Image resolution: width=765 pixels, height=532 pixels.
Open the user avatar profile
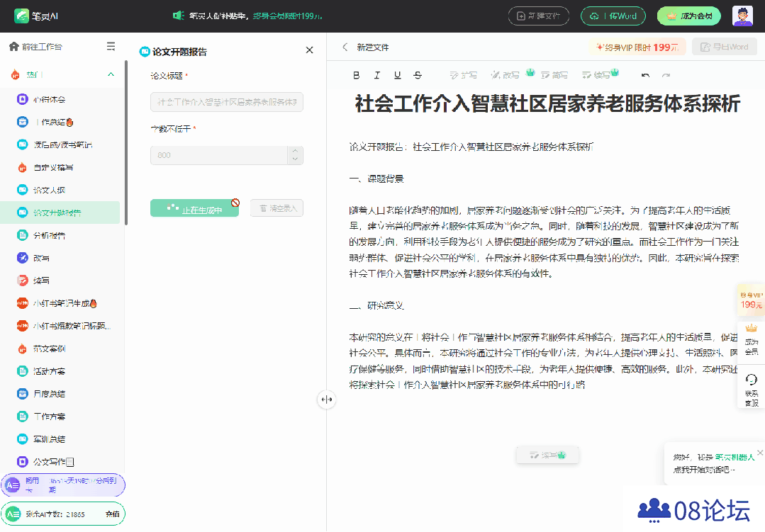[742, 16]
